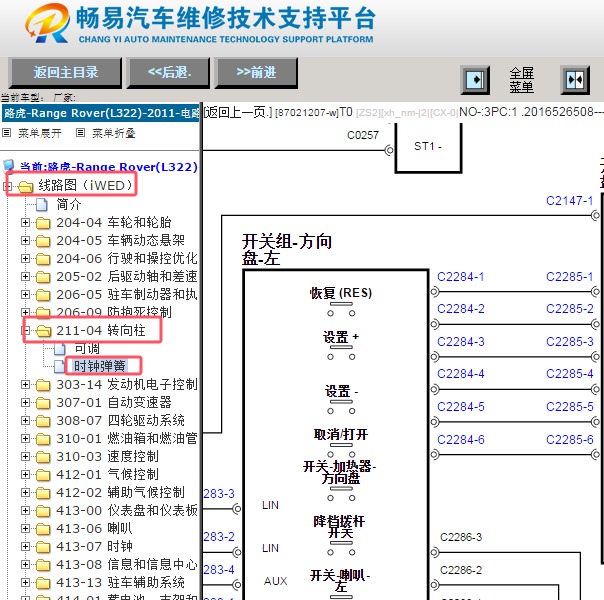Expand the 204-05 车辆动态悬架 node

[25, 240]
